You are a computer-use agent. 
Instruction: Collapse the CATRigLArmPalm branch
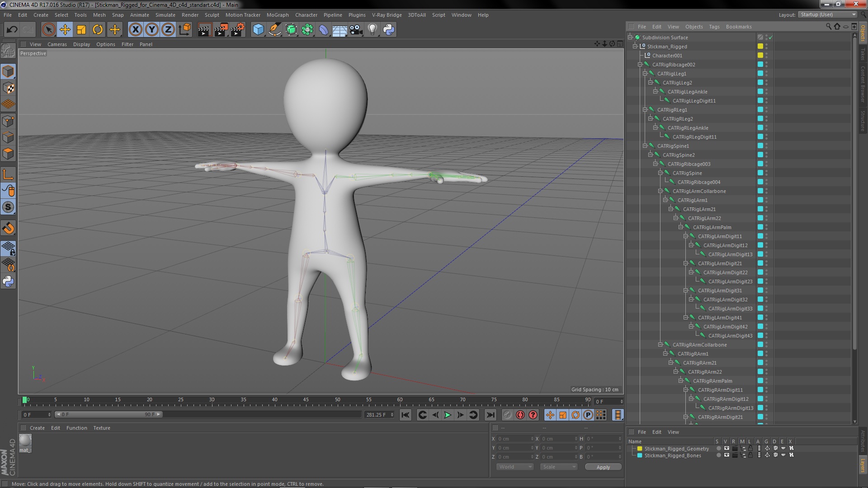click(680, 227)
